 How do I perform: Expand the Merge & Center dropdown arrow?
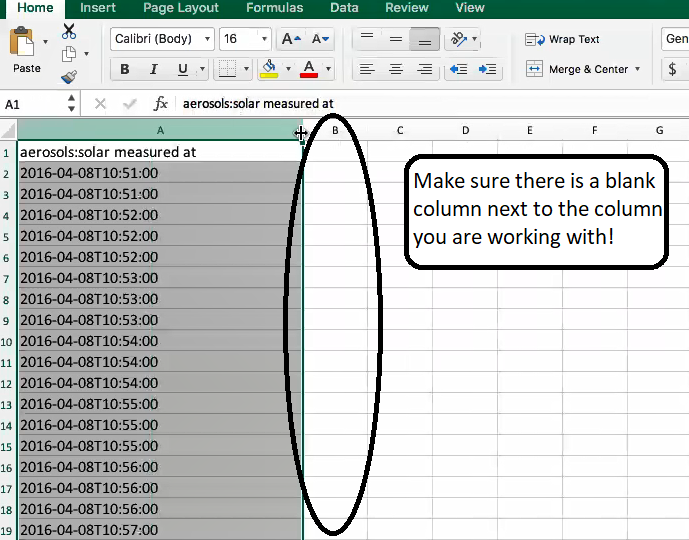pos(639,70)
